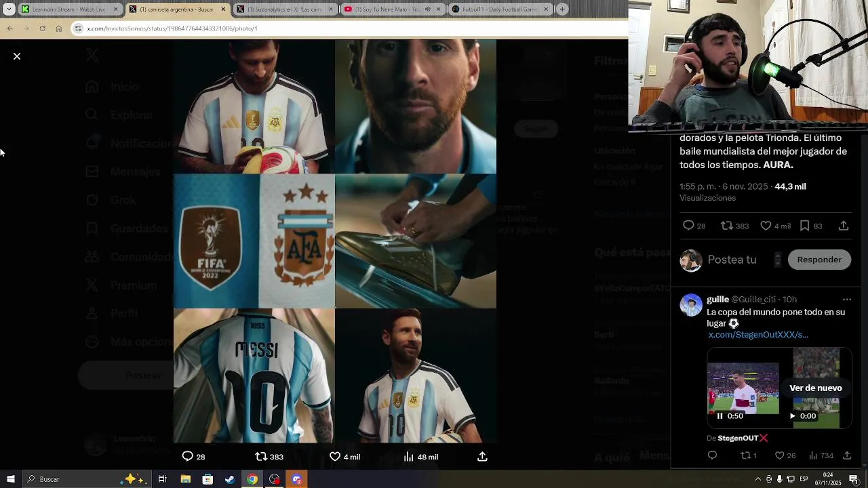This screenshot has width=868, height=488.
Task: Open Microsoft Store from the taskbar
Action: pos(208,479)
